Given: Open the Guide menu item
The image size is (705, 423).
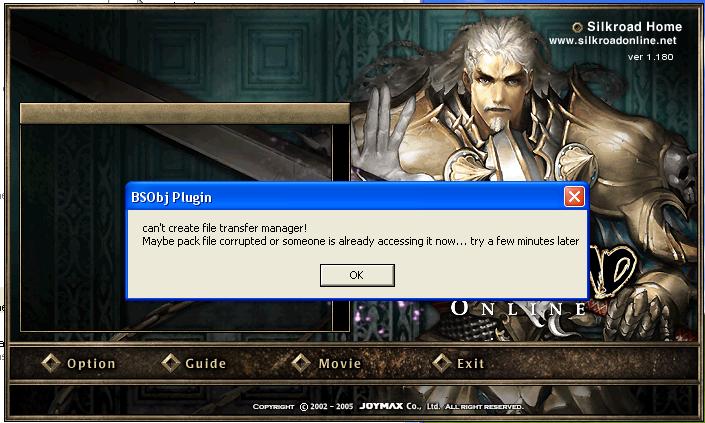Looking at the screenshot, I should point(205,363).
